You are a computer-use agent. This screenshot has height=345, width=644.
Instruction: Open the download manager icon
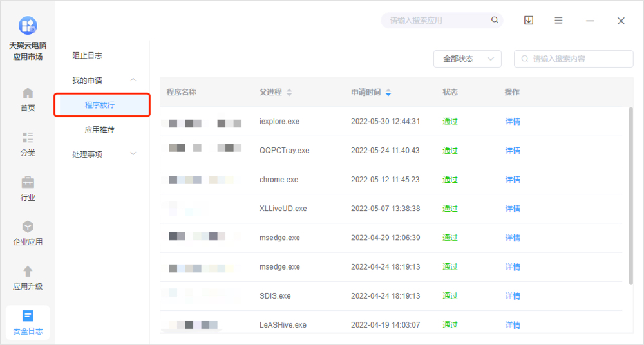529,20
